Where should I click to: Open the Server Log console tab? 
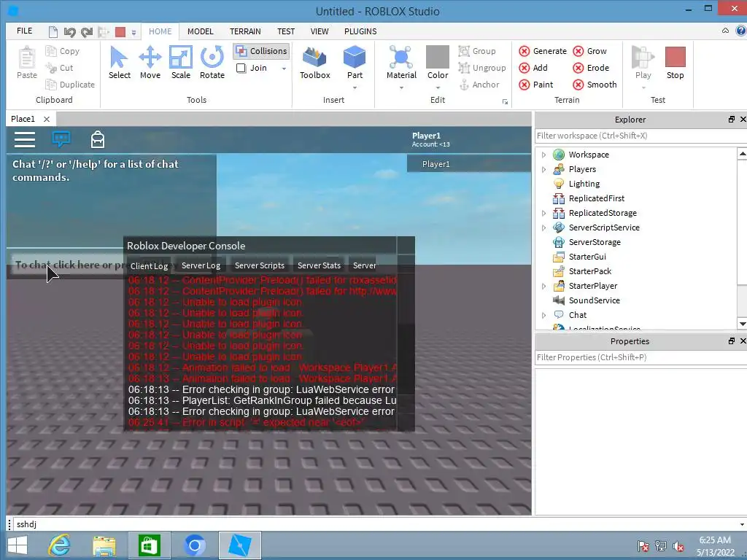tap(201, 265)
